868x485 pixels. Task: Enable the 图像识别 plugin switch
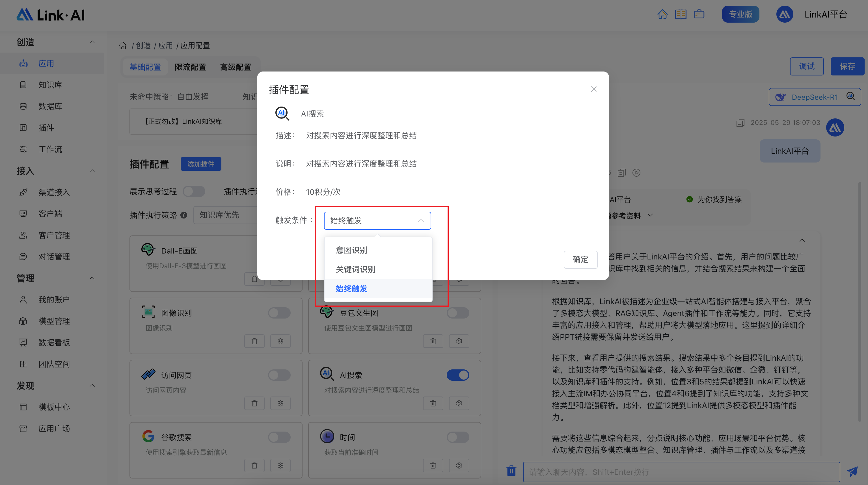click(279, 313)
